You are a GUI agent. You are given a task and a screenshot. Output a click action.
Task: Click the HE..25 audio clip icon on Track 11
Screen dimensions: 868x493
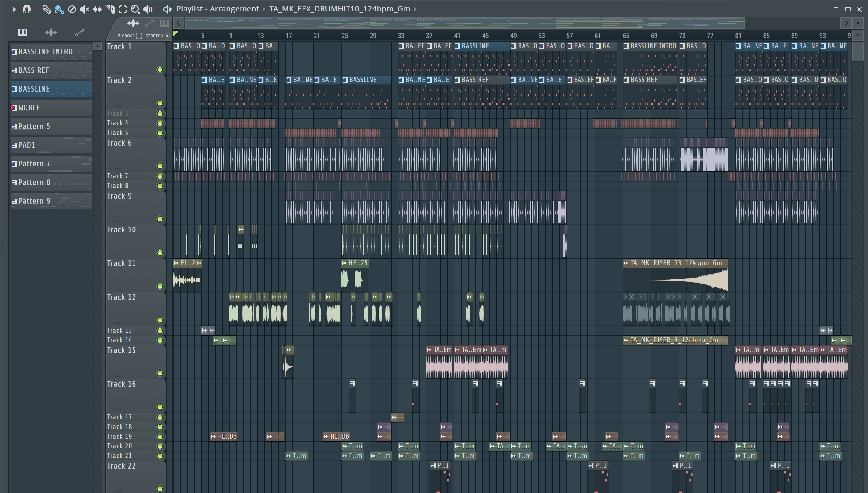(x=344, y=263)
